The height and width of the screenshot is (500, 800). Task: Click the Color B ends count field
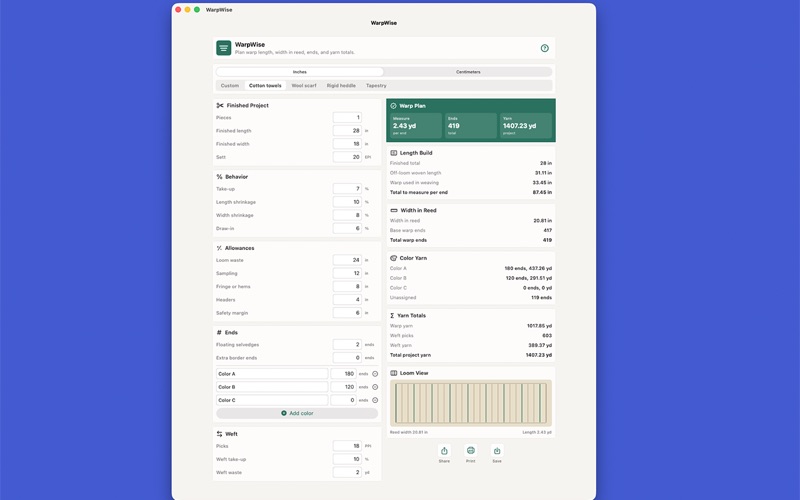[x=343, y=387]
